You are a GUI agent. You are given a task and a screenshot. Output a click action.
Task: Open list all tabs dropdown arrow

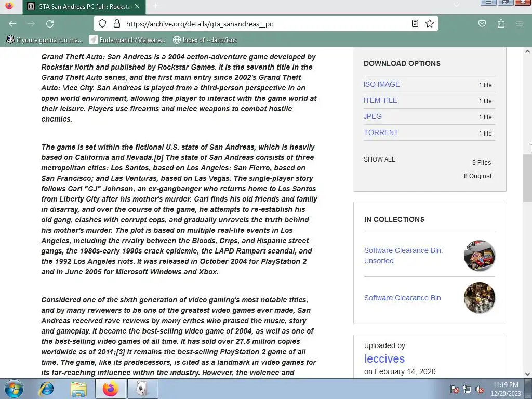456,5
